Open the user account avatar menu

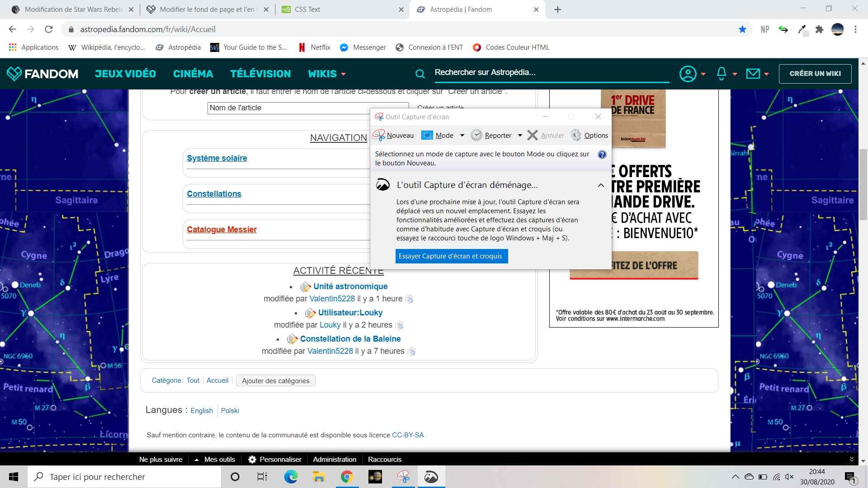tap(688, 74)
